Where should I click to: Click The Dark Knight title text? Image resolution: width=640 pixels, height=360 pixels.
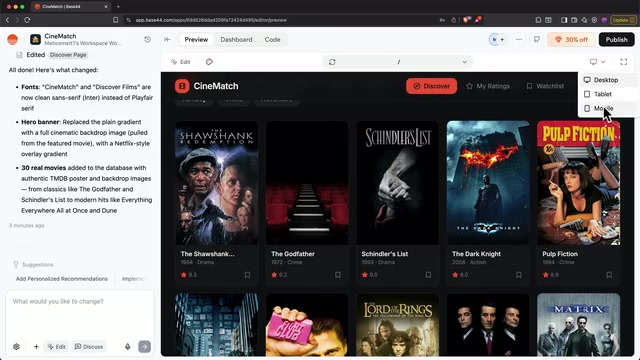coord(476,254)
